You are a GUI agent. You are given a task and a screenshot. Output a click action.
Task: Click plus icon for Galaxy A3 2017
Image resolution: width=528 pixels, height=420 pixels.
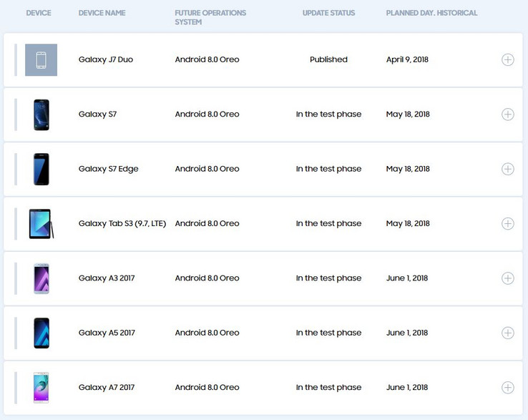(x=507, y=278)
